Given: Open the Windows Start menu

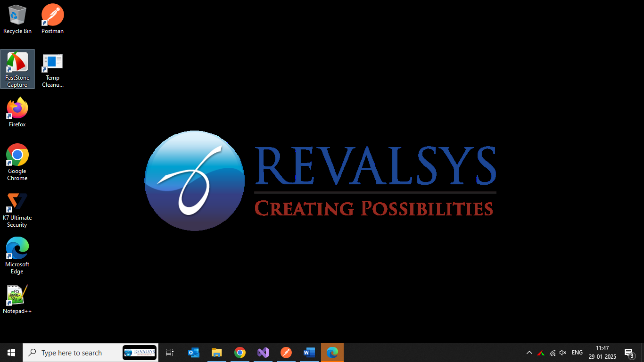Looking at the screenshot, I should [x=11, y=353].
